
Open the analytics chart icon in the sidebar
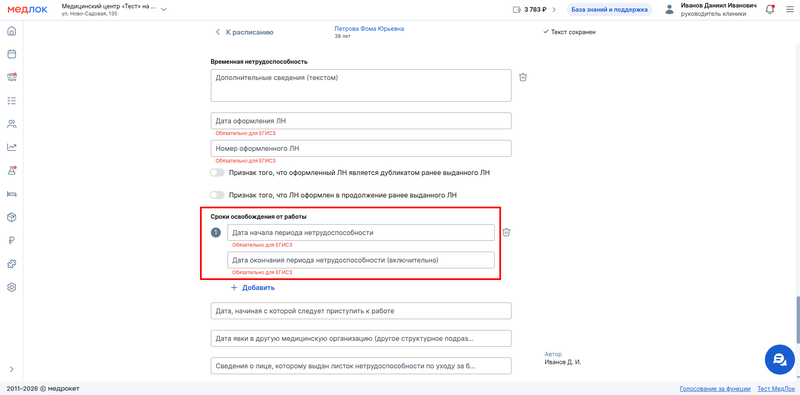pyautogui.click(x=12, y=147)
